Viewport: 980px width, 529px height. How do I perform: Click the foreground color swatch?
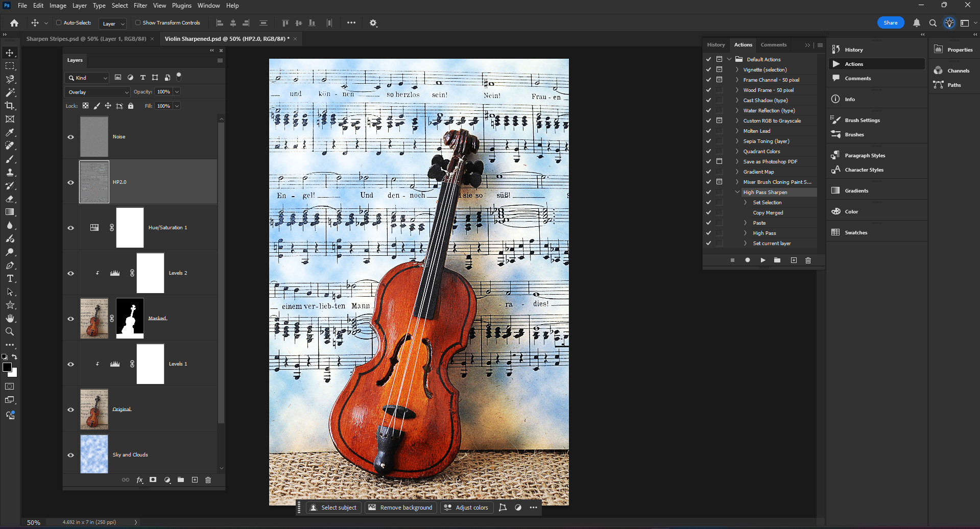point(7,367)
